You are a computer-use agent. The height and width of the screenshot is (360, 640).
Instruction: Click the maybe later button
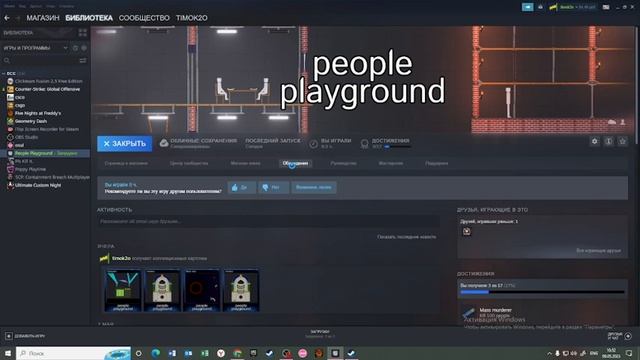(313, 187)
